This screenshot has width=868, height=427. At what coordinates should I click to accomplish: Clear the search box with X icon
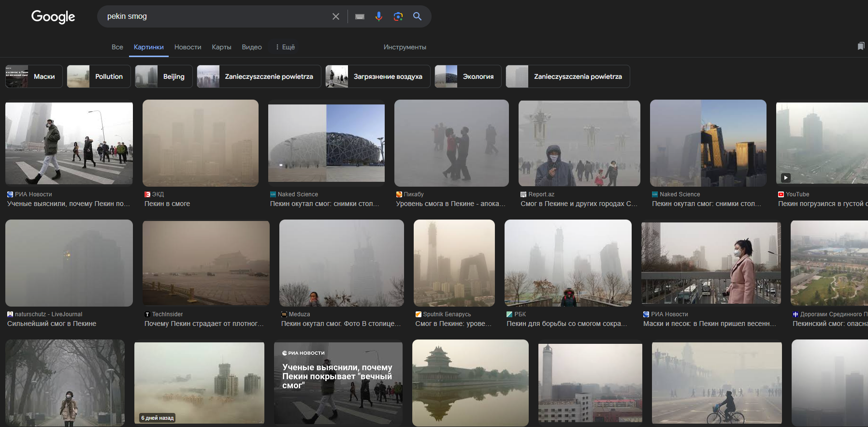tap(336, 16)
